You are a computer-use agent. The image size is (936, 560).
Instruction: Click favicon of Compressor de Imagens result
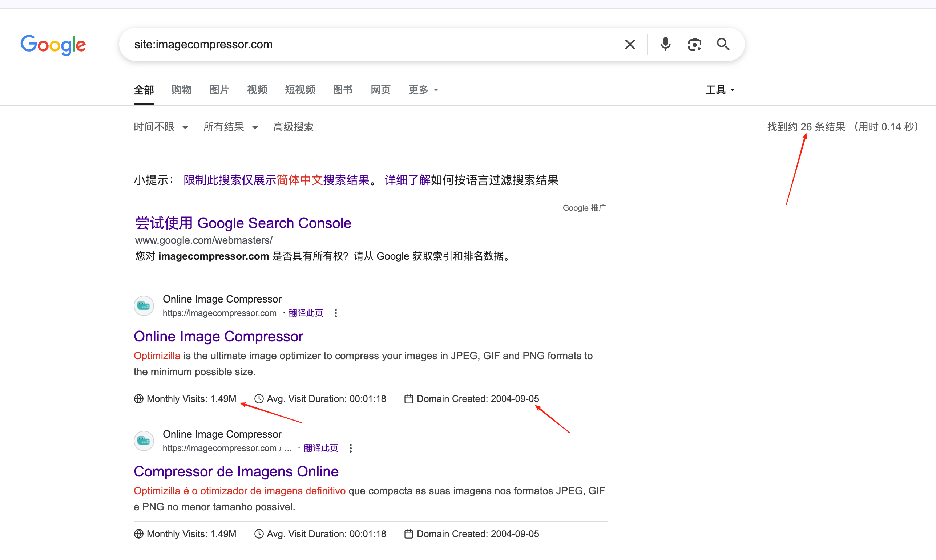click(144, 441)
